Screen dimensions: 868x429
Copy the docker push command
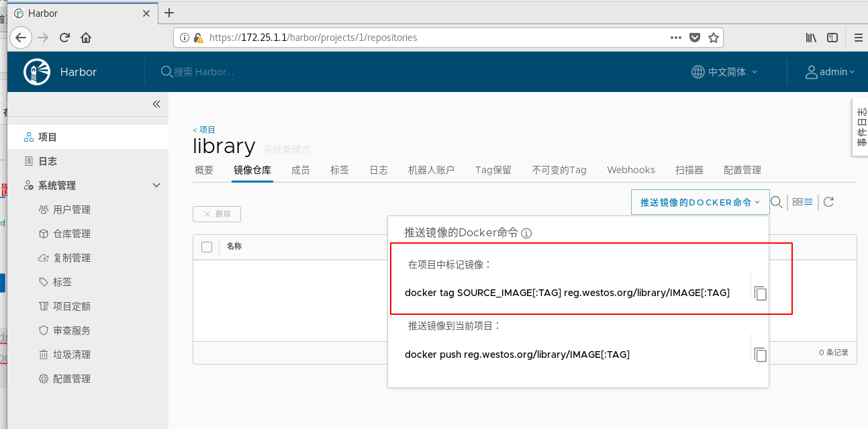click(x=760, y=354)
